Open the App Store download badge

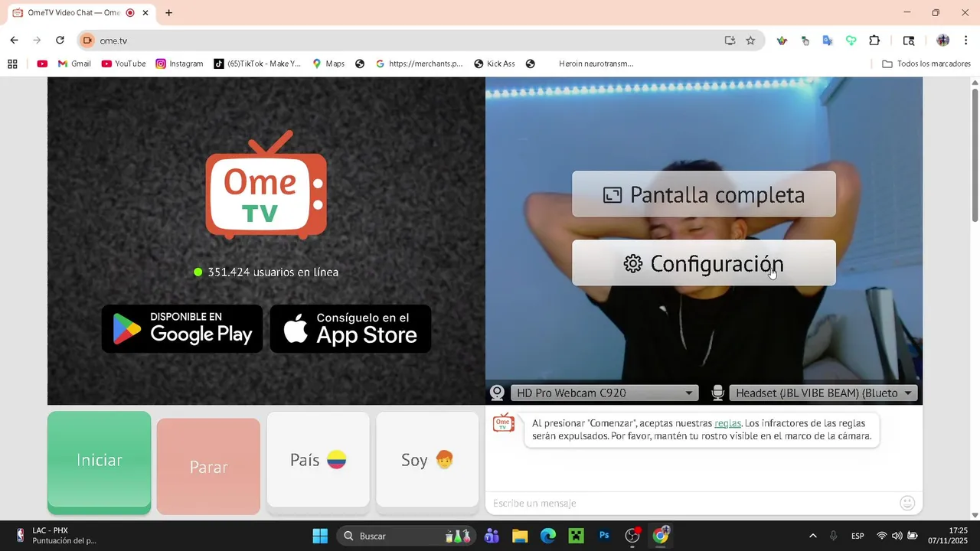pos(351,329)
